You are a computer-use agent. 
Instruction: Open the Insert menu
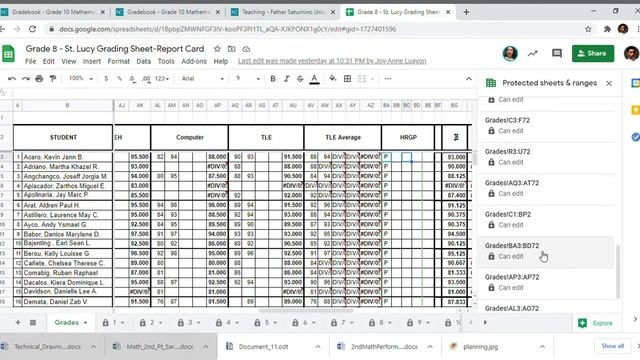[x=91, y=61]
